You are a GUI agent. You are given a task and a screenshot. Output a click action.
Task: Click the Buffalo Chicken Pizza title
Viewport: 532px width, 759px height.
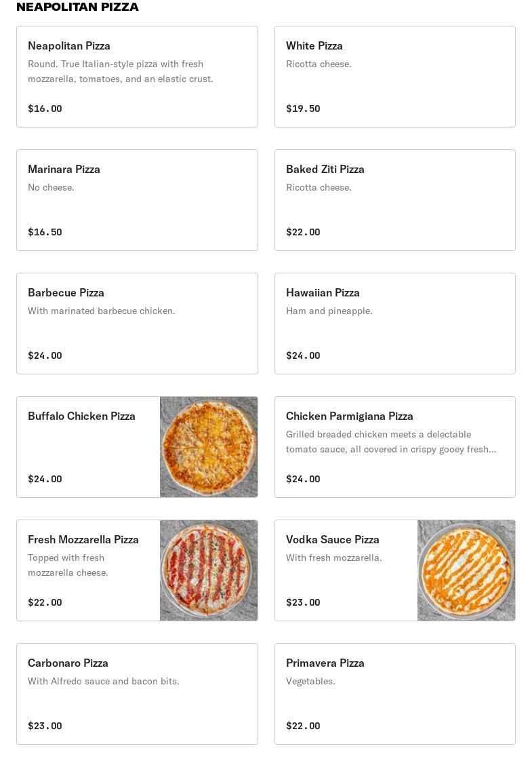[x=81, y=416]
